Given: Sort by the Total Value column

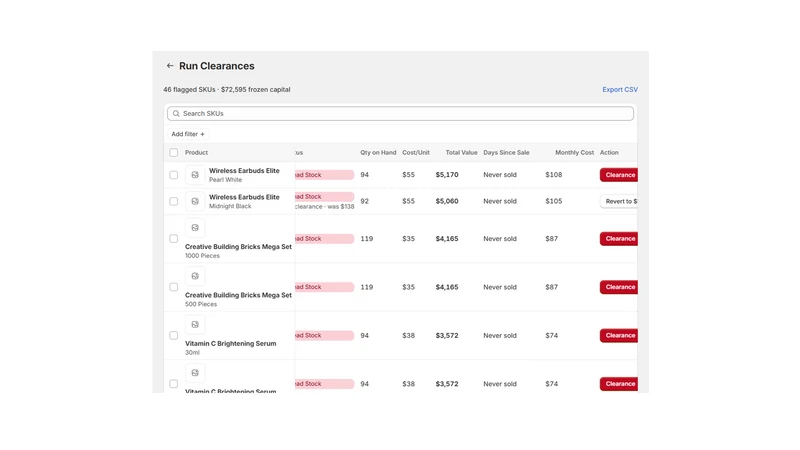Looking at the screenshot, I should pyautogui.click(x=461, y=153).
